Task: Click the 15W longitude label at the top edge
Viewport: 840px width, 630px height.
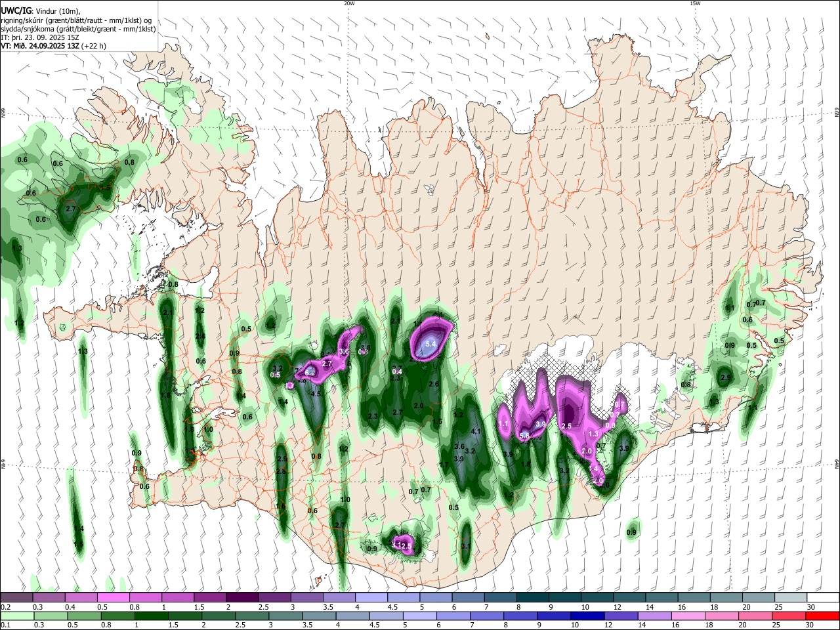Action: (695, 3)
